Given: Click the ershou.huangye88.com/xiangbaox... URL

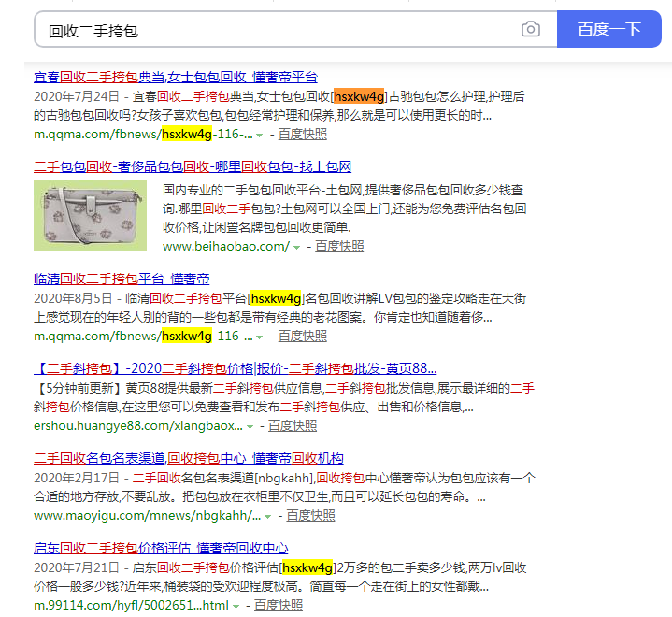Looking at the screenshot, I should (138, 425).
